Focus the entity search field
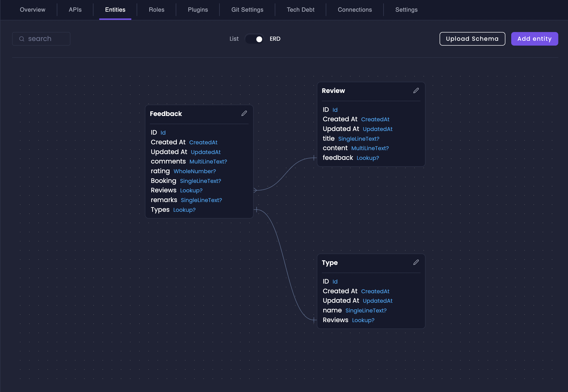Image resolution: width=568 pixels, height=392 pixels. pos(44,39)
